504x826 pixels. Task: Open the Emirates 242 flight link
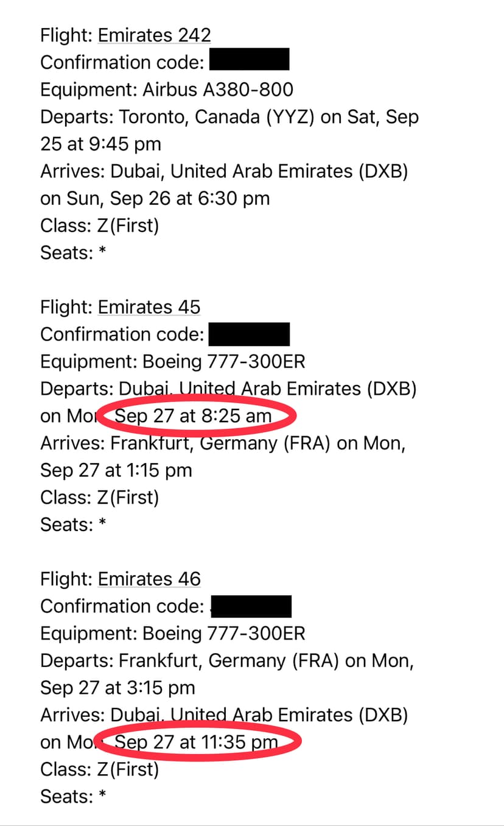coord(154,35)
